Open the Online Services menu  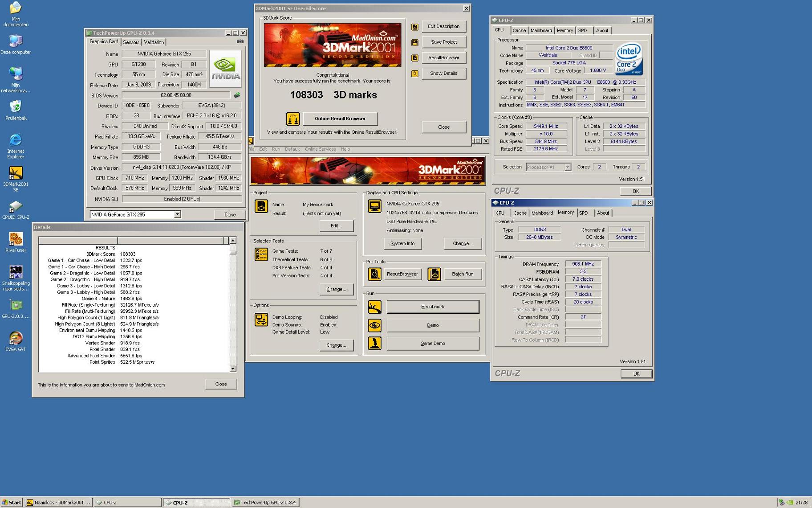(x=320, y=149)
